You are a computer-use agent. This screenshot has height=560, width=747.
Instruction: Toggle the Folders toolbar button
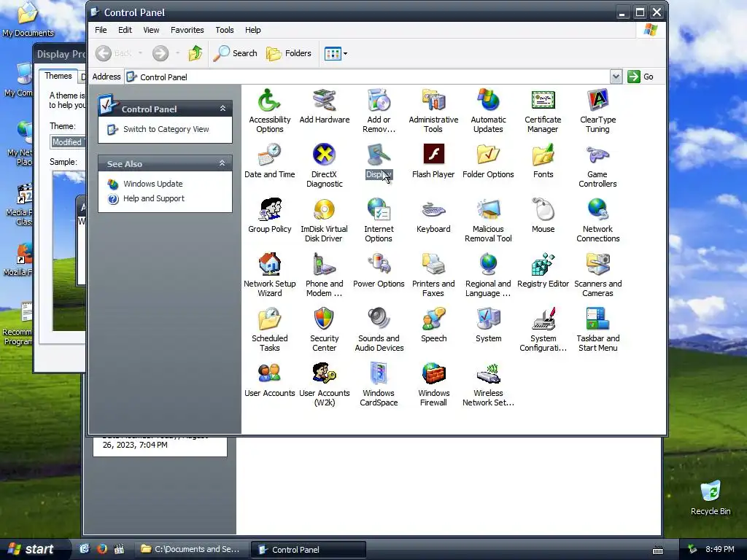289,53
